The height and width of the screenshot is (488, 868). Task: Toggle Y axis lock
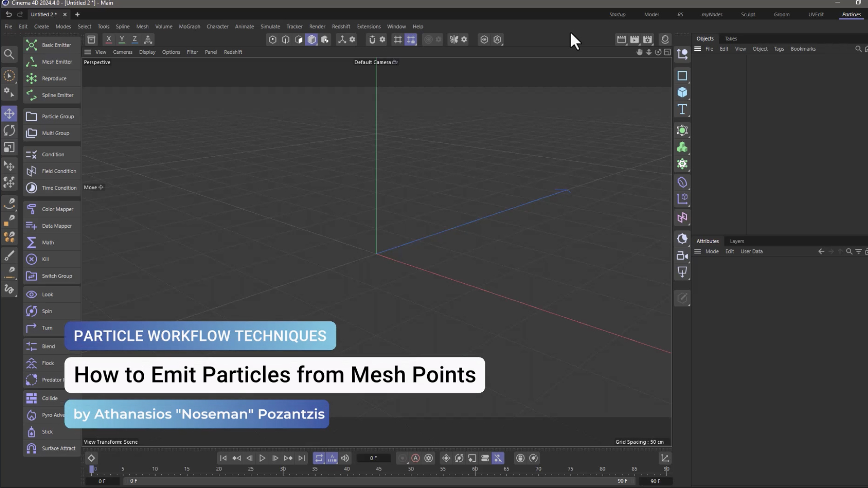point(122,40)
